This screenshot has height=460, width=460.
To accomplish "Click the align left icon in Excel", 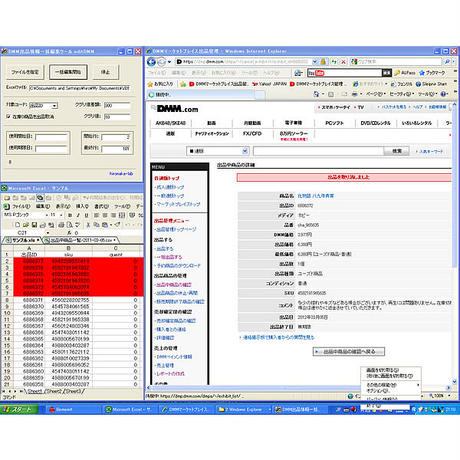I will (x=96, y=215).
